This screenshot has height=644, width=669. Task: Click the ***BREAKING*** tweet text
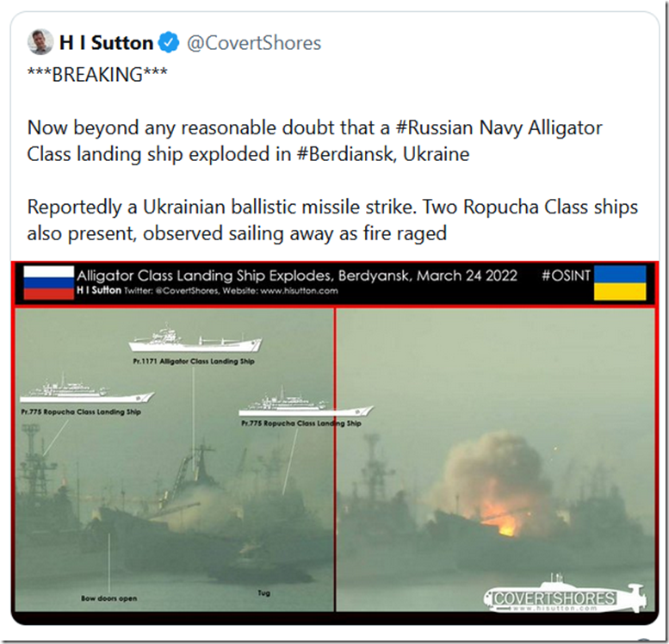tap(97, 75)
